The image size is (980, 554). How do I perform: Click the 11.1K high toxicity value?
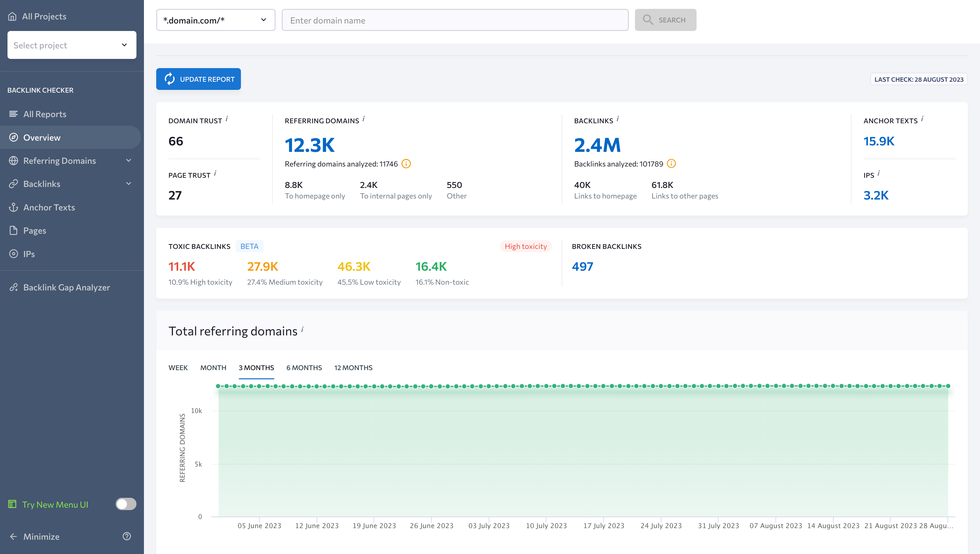coord(182,267)
